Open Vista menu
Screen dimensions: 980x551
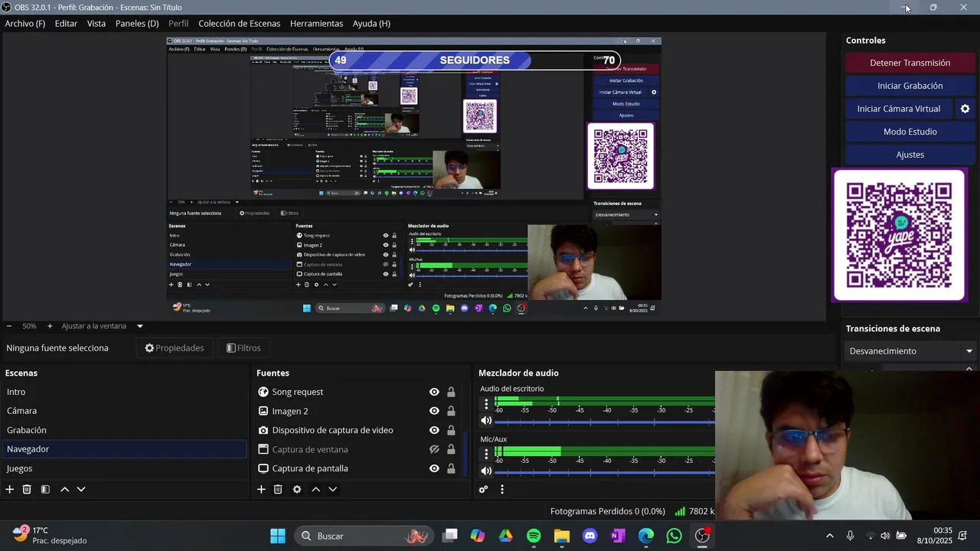click(96, 24)
